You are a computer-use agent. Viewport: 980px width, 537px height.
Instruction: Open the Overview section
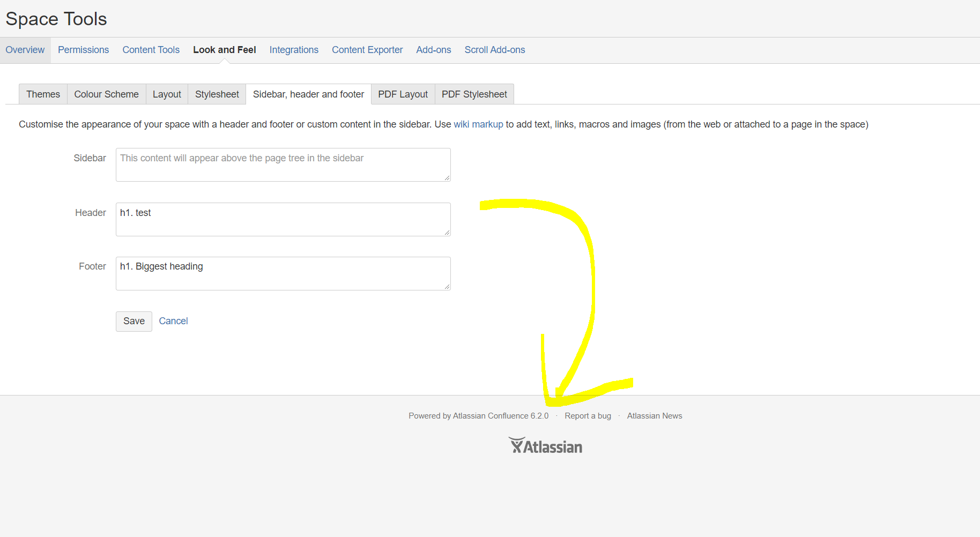click(x=25, y=50)
